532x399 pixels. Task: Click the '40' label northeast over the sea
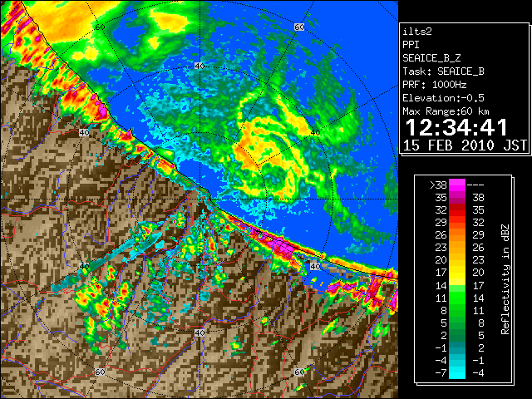[x=315, y=133]
